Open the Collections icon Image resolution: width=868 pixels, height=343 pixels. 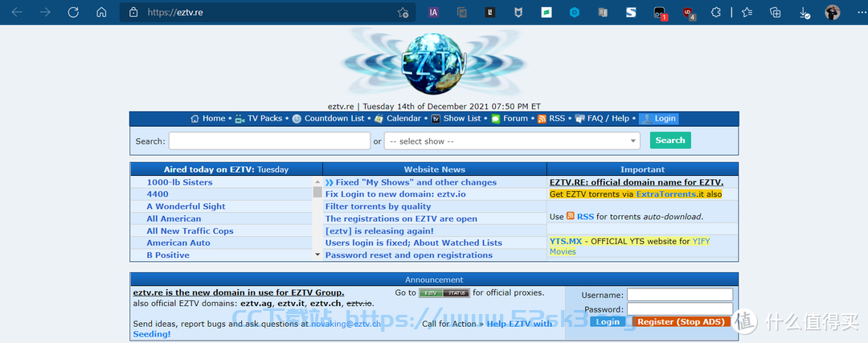776,12
